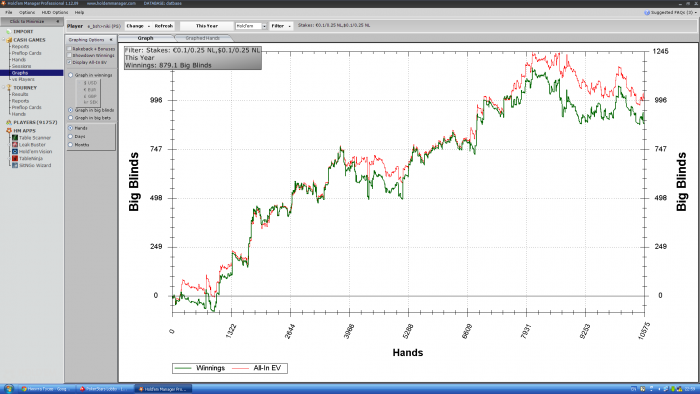This screenshot has width=700, height=394.
Task: Select Graph in big bets radio
Action: 71,118
